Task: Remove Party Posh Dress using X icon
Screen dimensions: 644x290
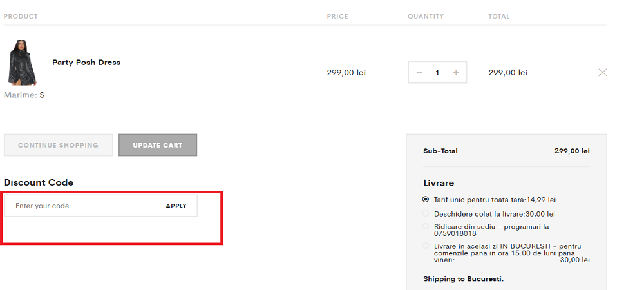Action: 603,73
